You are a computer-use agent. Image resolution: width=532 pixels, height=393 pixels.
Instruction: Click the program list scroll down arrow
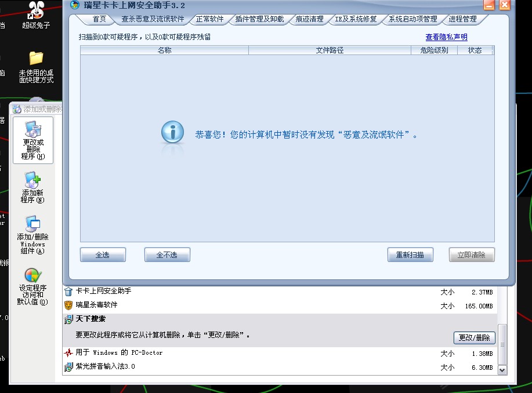[x=502, y=370]
